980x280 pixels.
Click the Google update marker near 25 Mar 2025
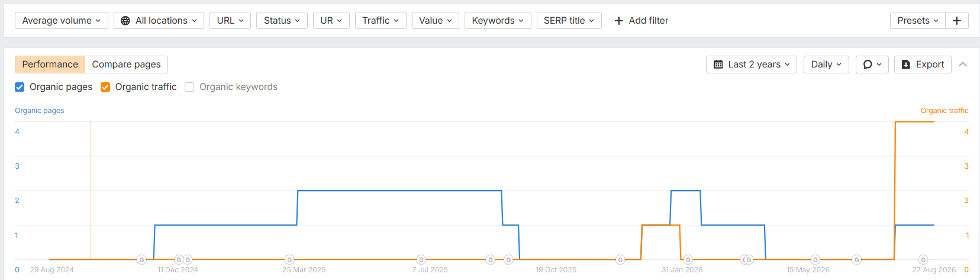tap(289, 259)
